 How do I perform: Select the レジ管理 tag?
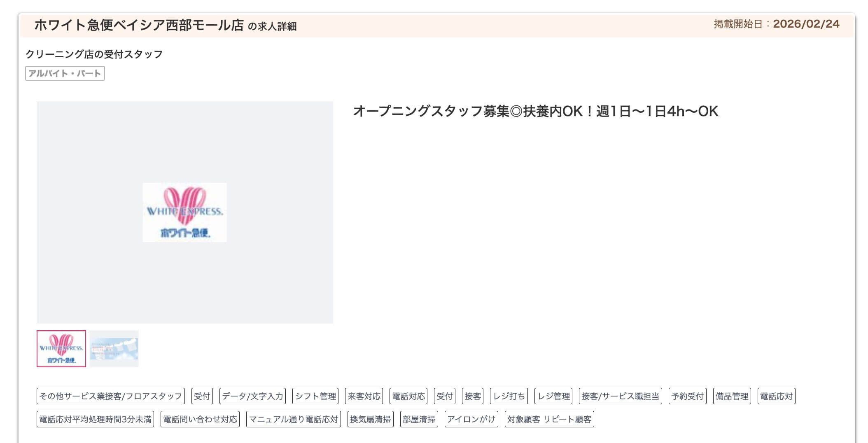click(553, 396)
